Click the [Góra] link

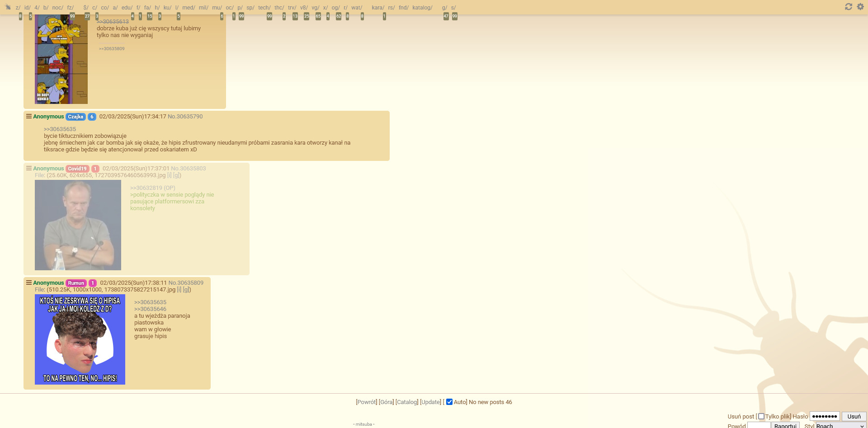pyautogui.click(x=387, y=402)
